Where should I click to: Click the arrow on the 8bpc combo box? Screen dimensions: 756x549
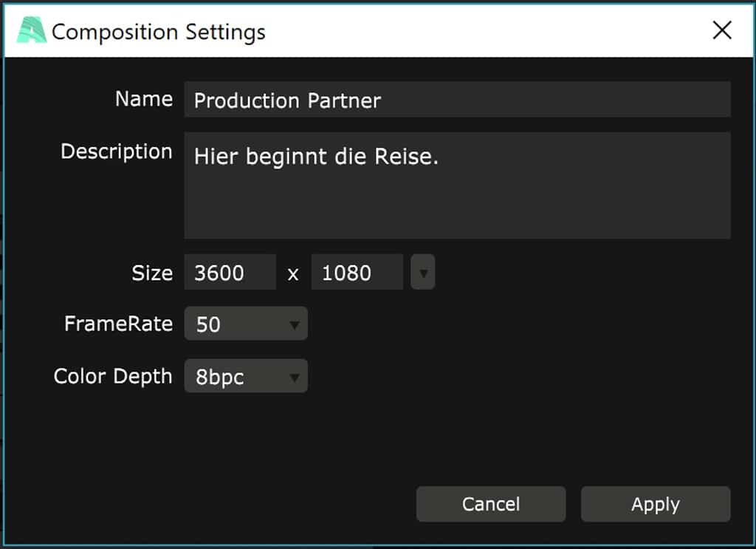click(x=295, y=378)
